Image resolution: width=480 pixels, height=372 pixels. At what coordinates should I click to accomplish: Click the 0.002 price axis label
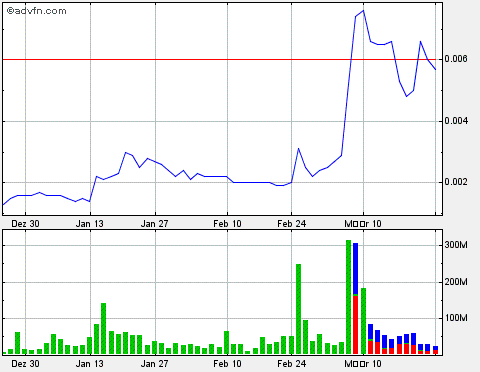[456, 182]
